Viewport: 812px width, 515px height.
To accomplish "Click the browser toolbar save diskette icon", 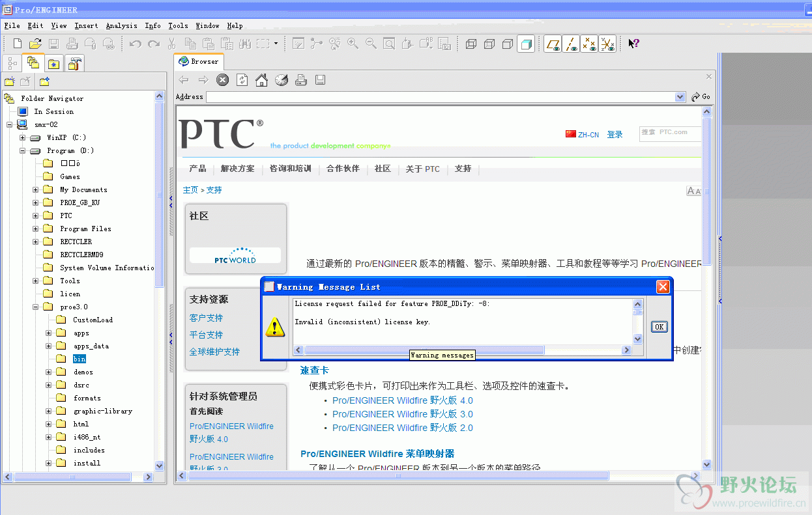I will click(x=320, y=80).
